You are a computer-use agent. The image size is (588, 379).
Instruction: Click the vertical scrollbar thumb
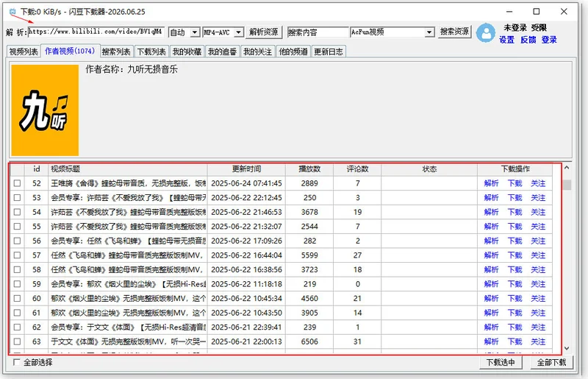(x=567, y=185)
